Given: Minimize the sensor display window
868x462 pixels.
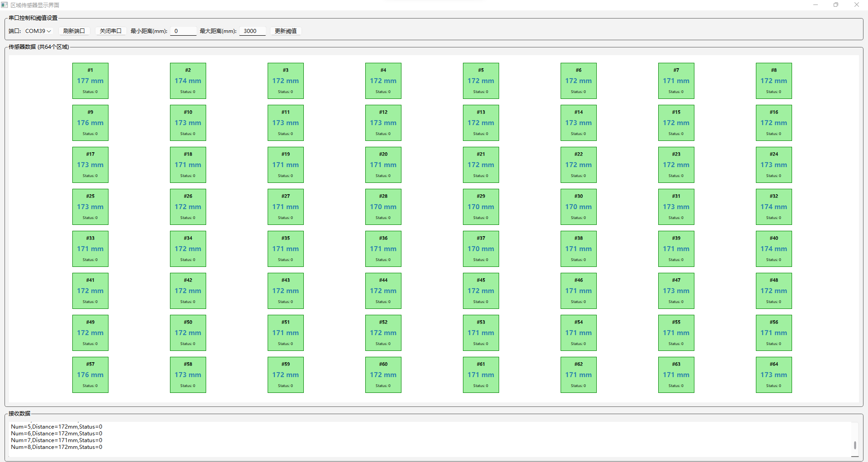Looking at the screenshot, I should pos(816,5).
